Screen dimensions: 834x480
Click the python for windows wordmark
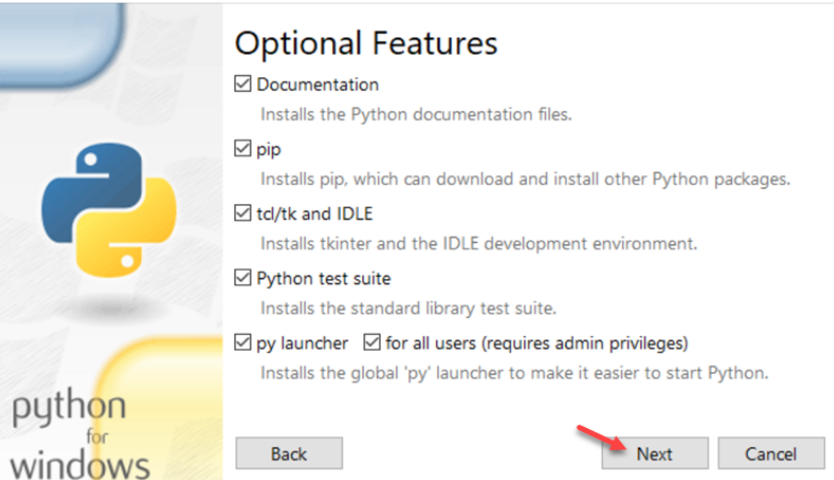(80, 435)
